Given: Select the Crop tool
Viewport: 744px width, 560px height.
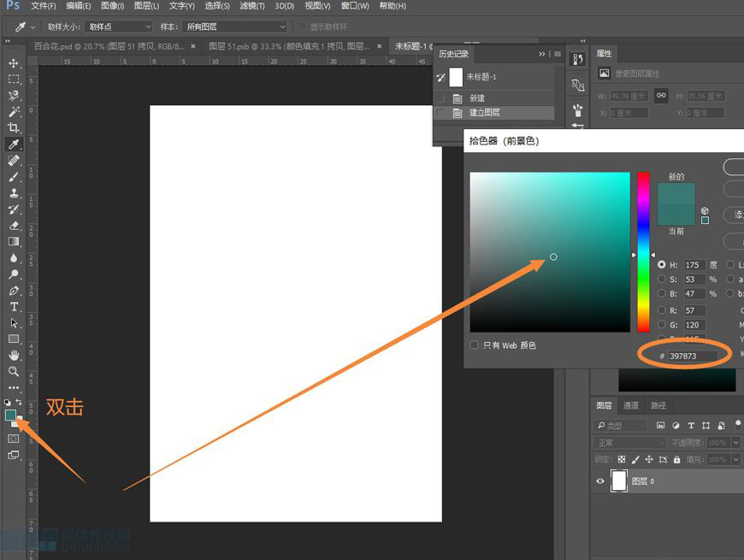Looking at the screenshot, I should click(12, 127).
